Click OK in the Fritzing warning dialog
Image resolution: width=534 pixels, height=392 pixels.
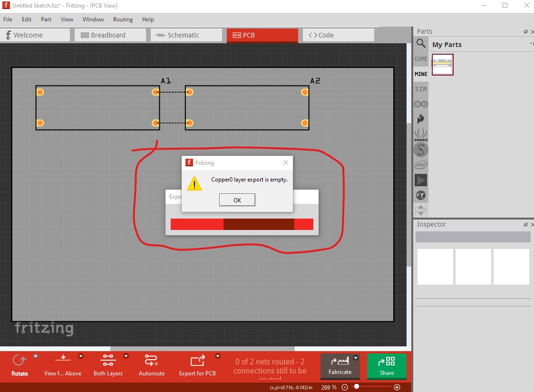(237, 200)
